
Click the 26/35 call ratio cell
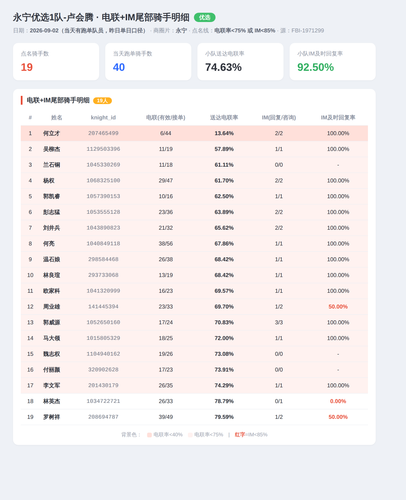[166, 385]
